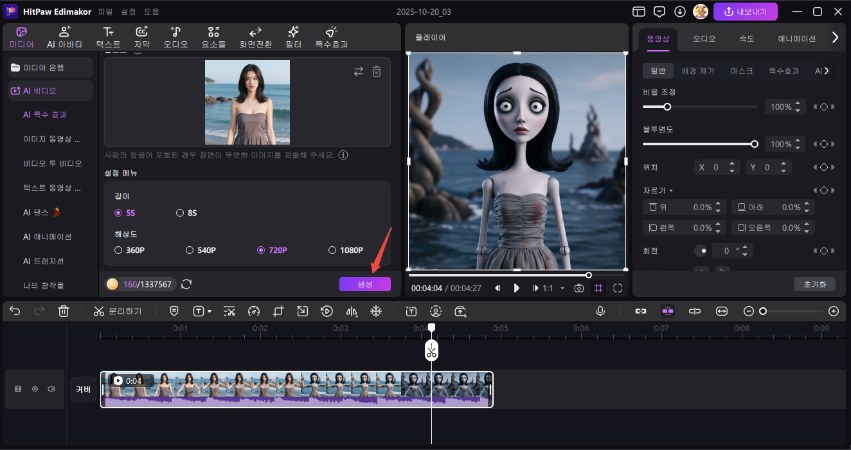Click the 내보내기 export button
851x450 pixels.
743,12
